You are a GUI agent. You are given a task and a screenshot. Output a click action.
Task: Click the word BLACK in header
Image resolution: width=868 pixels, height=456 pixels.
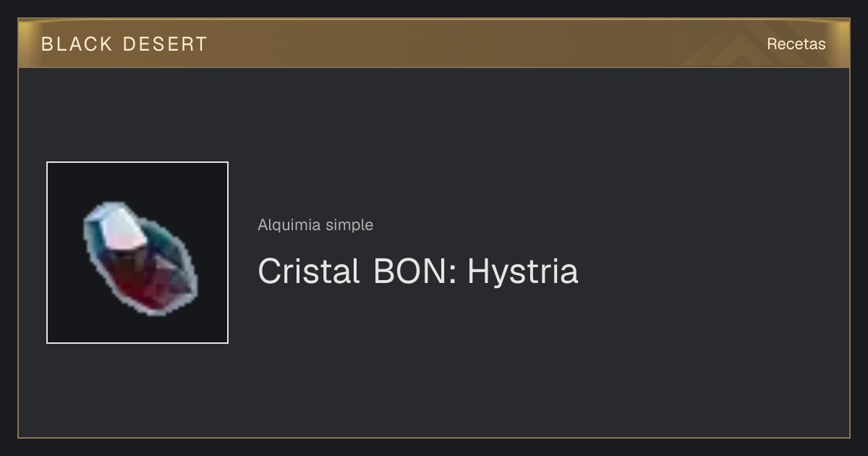click(x=77, y=44)
